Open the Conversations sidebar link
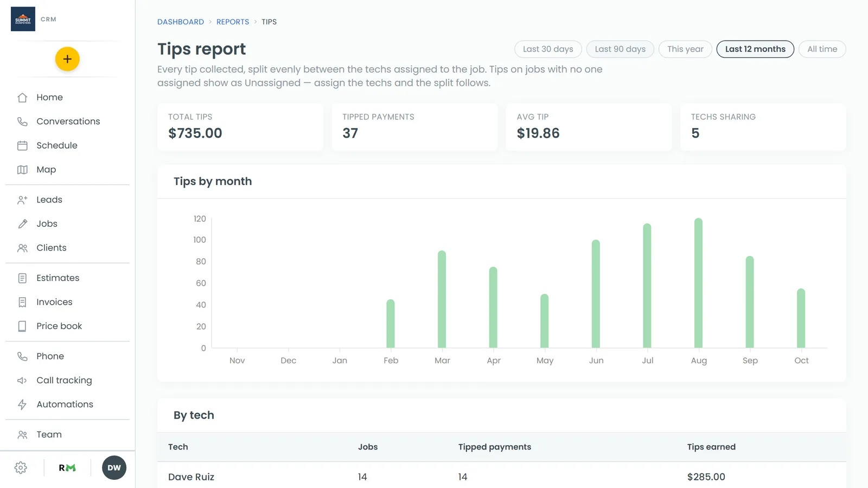868x488 pixels. [68, 121]
